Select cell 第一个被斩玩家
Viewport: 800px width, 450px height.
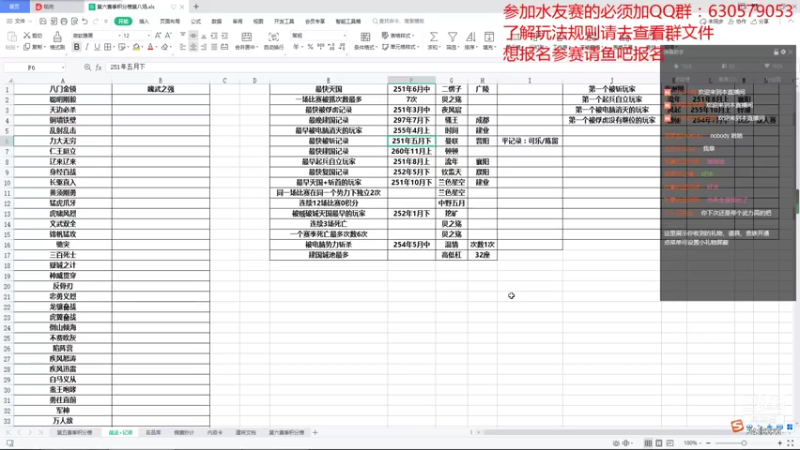[x=612, y=89]
